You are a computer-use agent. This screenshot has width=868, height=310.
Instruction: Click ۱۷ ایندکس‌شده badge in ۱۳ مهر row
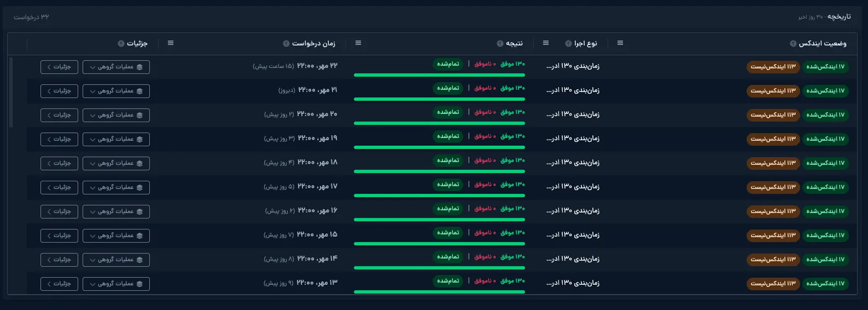[x=825, y=284]
